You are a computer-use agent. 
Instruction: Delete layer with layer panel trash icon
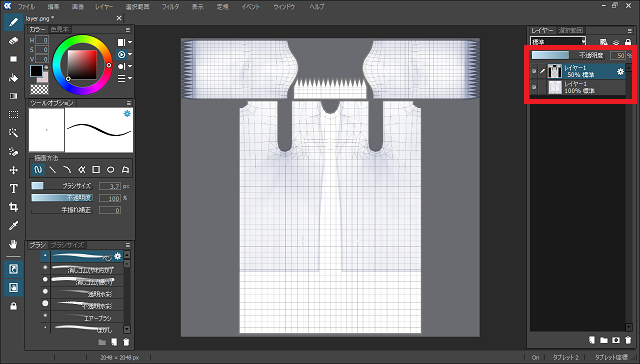coord(628,340)
